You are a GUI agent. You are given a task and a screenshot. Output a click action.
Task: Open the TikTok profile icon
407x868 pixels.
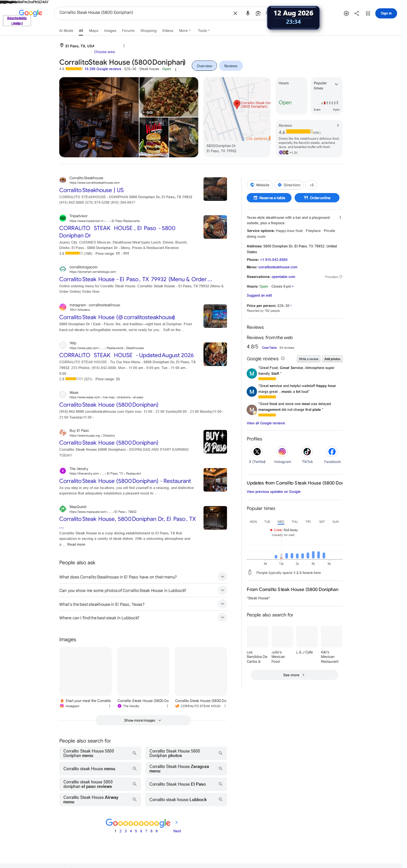307,451
